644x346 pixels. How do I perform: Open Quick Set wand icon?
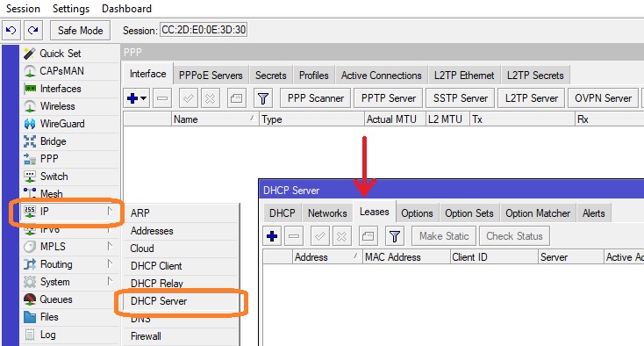(x=30, y=54)
